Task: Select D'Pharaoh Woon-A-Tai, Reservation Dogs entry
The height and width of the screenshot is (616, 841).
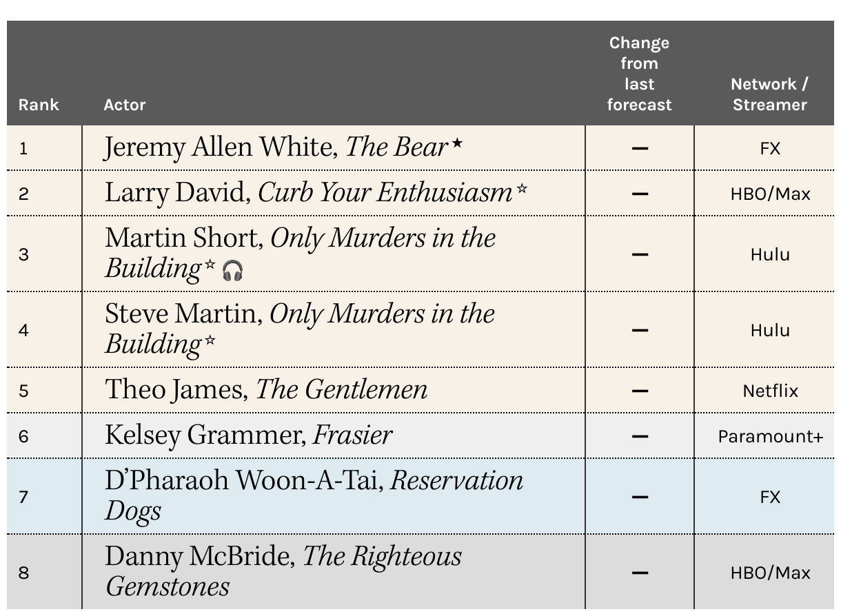Action: pos(314,495)
